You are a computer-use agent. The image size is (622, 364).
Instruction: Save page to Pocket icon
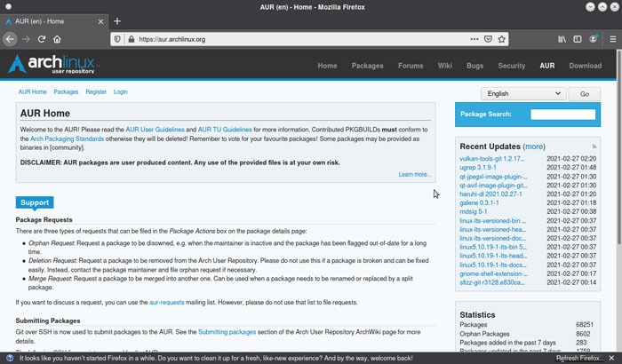[489, 39]
